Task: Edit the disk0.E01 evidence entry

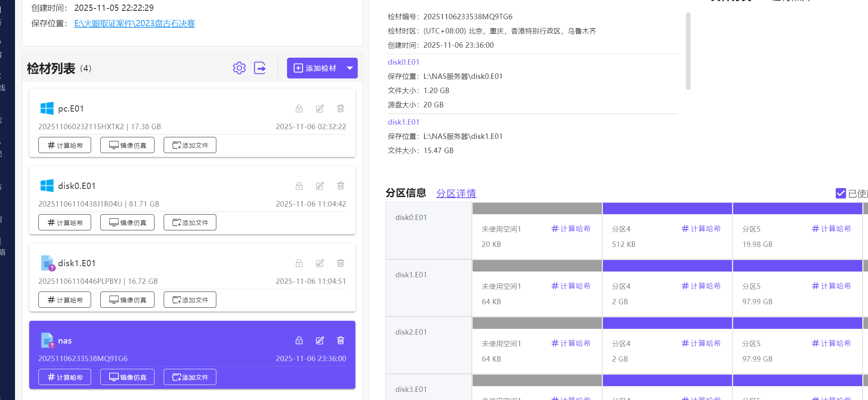Action: click(320, 186)
